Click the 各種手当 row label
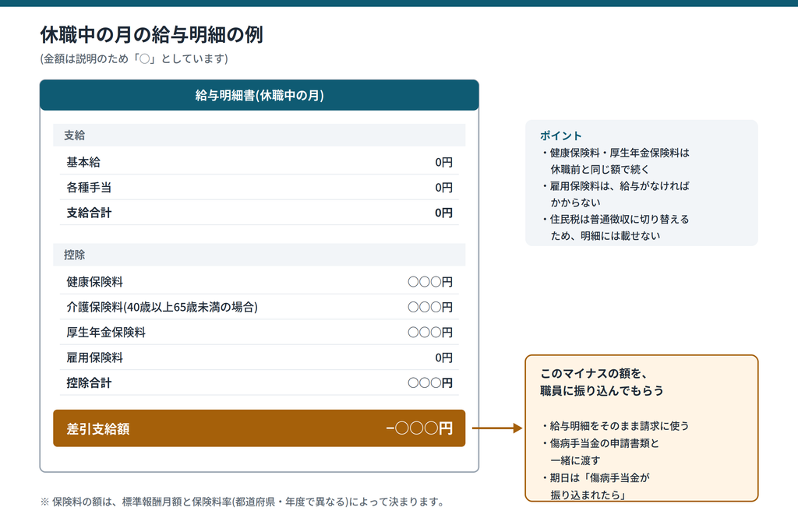The width and height of the screenshot is (798, 532). 89,188
